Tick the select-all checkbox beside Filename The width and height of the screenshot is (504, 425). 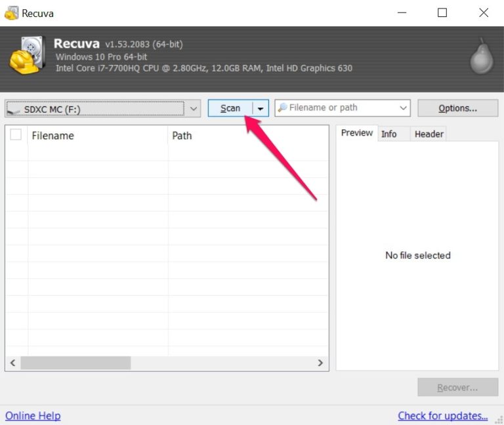tap(16, 134)
